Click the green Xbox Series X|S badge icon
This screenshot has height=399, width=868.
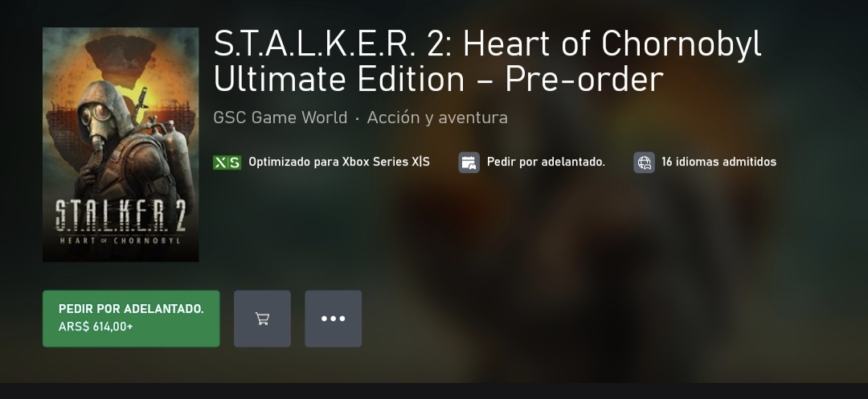(227, 162)
